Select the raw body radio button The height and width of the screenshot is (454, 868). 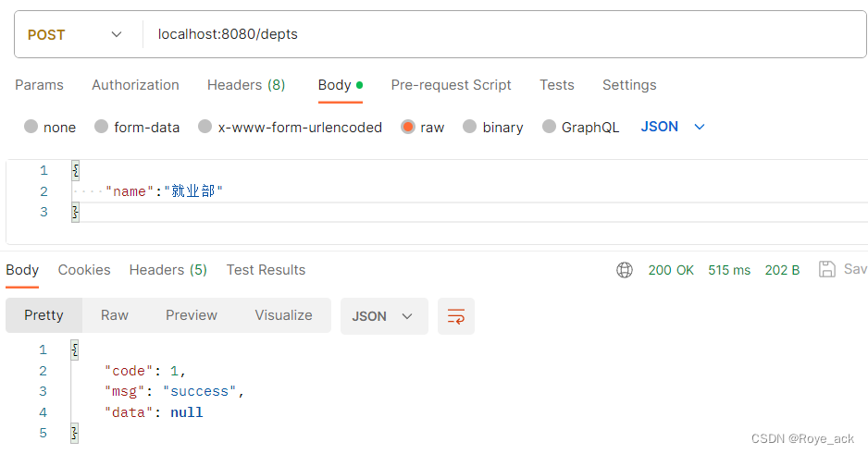tap(408, 127)
